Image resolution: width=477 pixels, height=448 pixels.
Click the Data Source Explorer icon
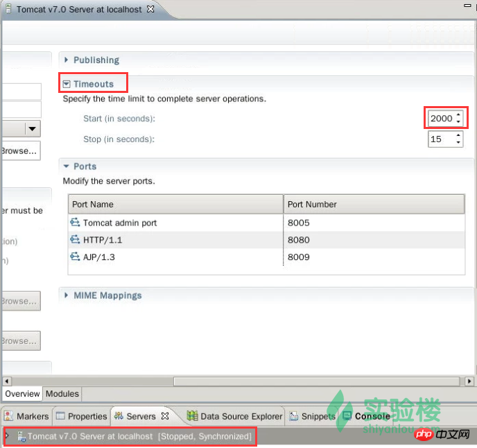click(x=192, y=415)
